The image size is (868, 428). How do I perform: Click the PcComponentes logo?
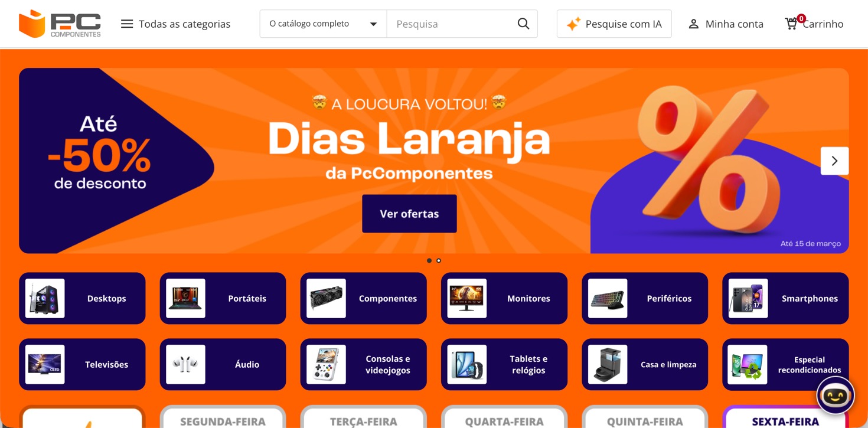60,24
